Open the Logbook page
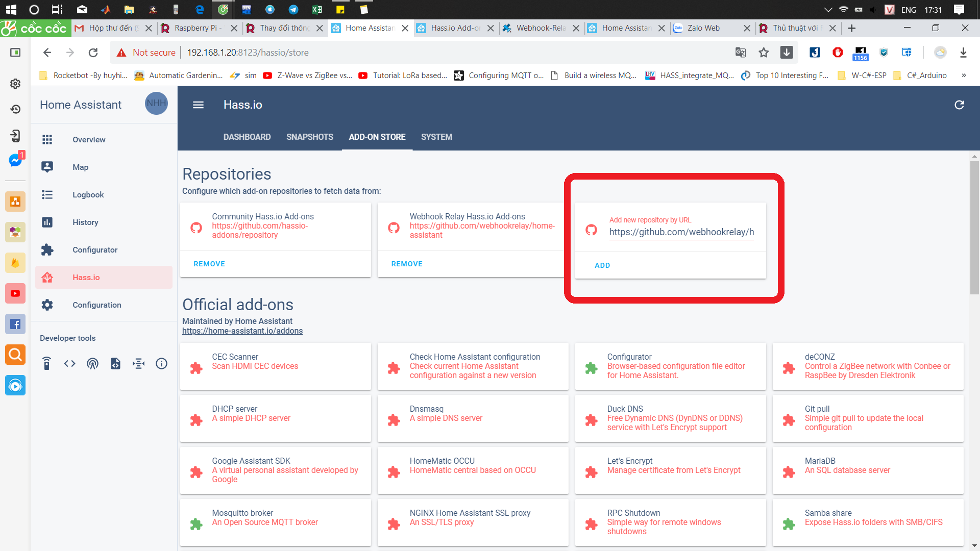The image size is (980, 551). pyautogui.click(x=104, y=195)
